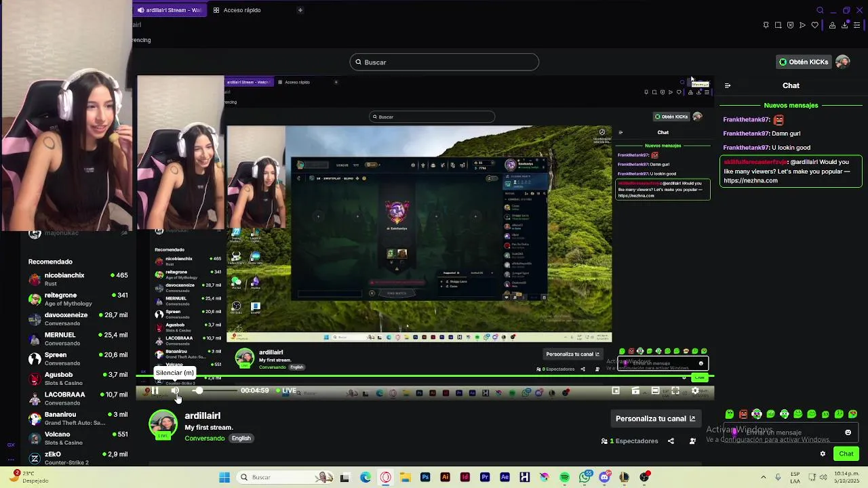The height and width of the screenshot is (488, 868).
Task: Open Opera GX browser in taskbar
Action: pyautogui.click(x=385, y=477)
